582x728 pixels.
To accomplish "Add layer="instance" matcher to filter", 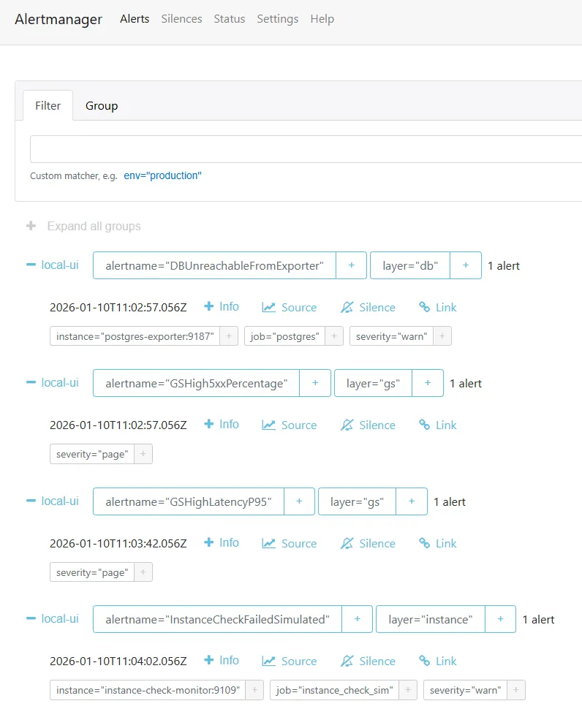I will [x=500, y=619].
